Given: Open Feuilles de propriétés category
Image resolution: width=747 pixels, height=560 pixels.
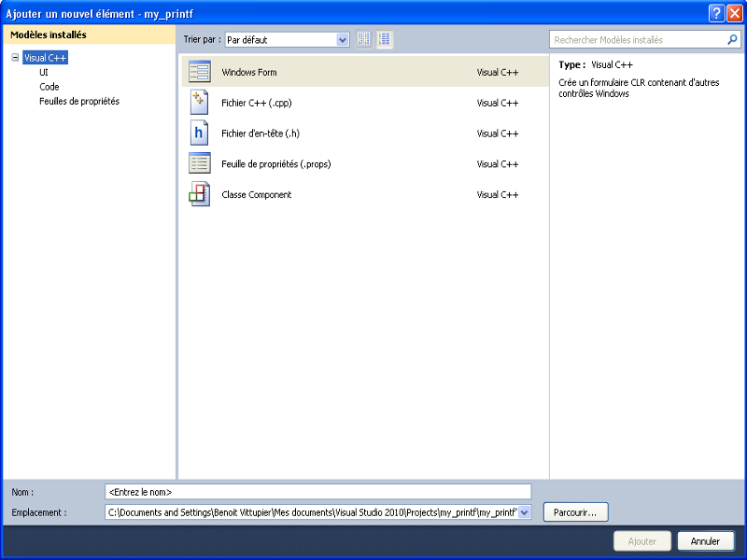Looking at the screenshot, I should click(79, 101).
